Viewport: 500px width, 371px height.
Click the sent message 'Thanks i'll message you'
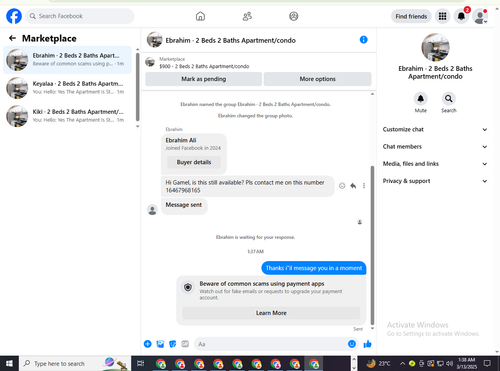click(x=314, y=268)
